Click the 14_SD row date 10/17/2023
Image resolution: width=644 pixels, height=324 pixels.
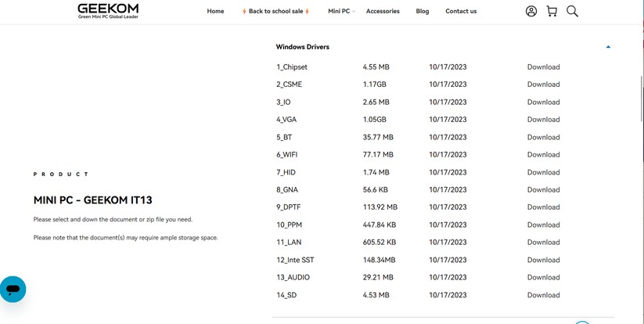(x=448, y=295)
